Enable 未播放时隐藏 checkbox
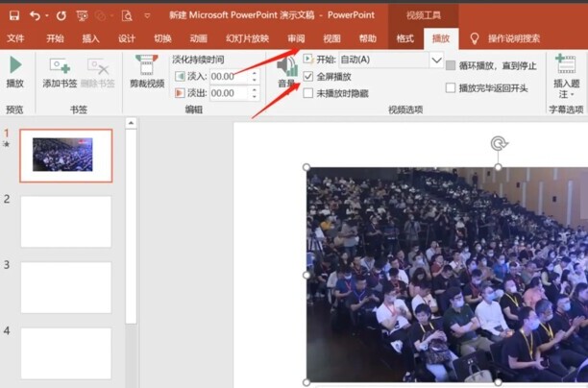This screenshot has width=588, height=388. tap(307, 93)
